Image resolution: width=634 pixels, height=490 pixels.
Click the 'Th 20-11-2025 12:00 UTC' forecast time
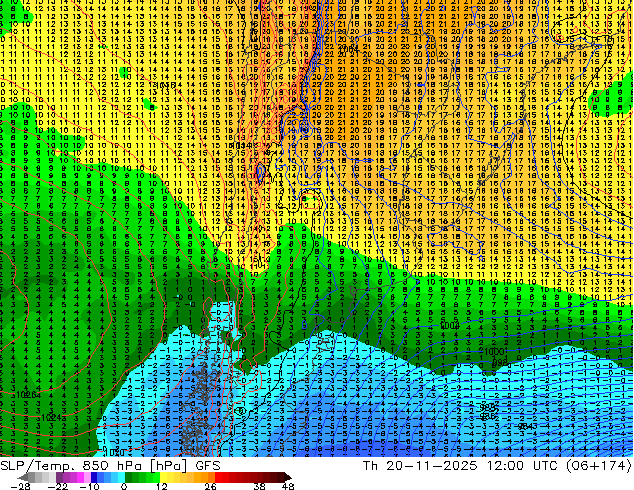point(461,466)
